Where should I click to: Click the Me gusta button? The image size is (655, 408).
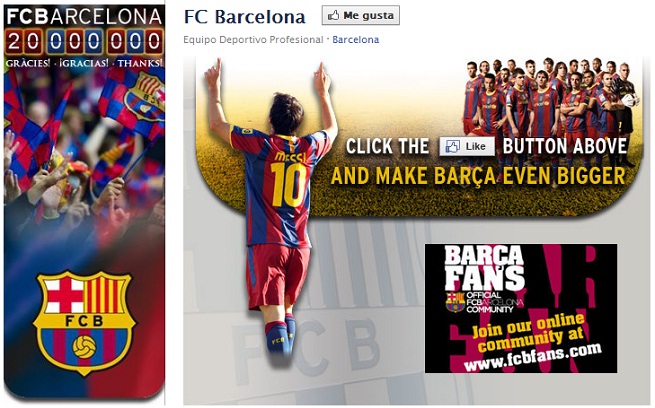[361, 15]
